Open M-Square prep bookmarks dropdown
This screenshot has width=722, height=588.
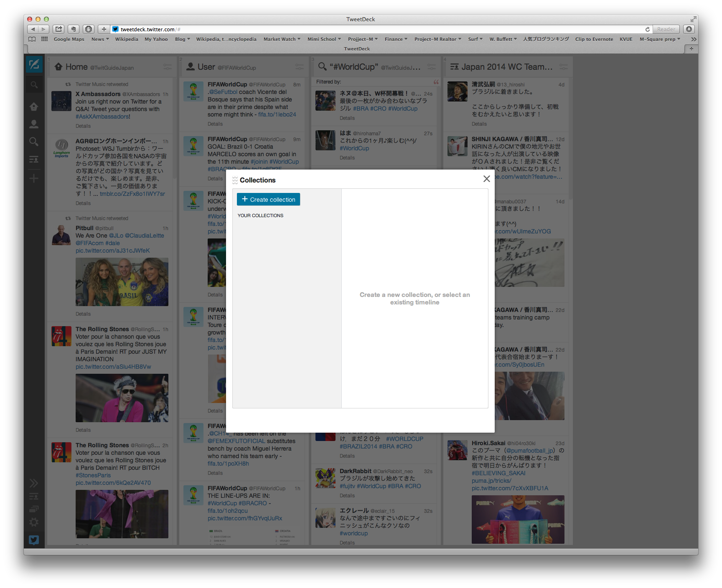coord(660,39)
